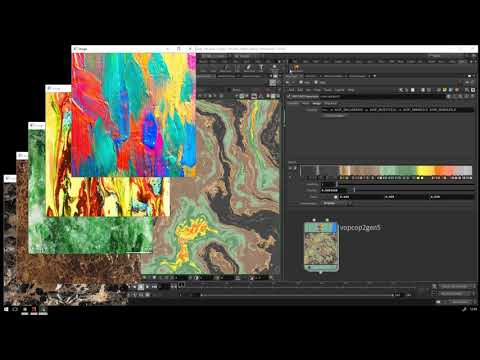Select the vopcop2gen5 node thumbnail

(x=321, y=248)
